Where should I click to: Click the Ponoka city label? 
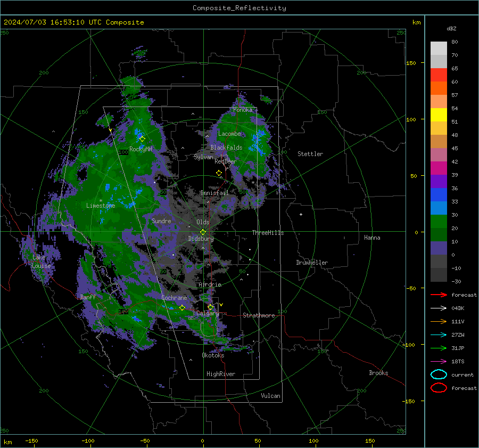pos(243,110)
